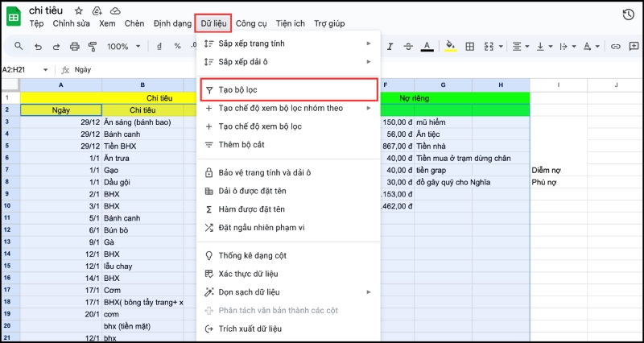
Task: Select cell Tiền mua ở trạm dừng chân
Action: [x=464, y=158]
